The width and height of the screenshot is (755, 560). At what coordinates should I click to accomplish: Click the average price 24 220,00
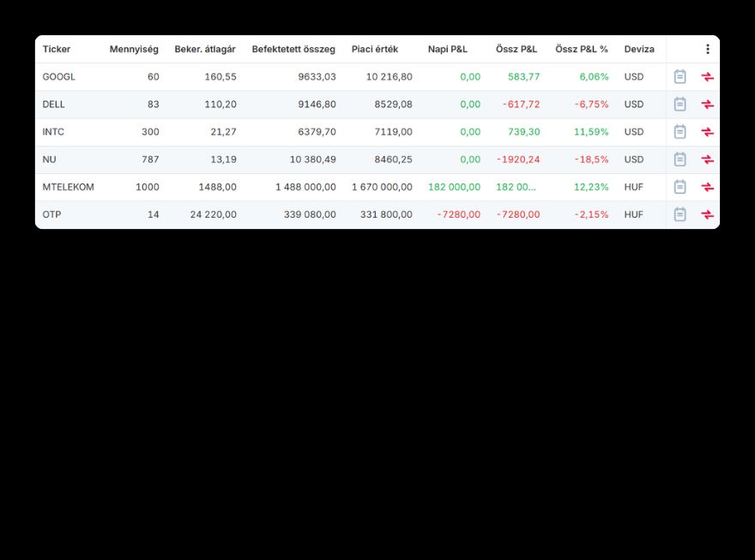point(213,214)
